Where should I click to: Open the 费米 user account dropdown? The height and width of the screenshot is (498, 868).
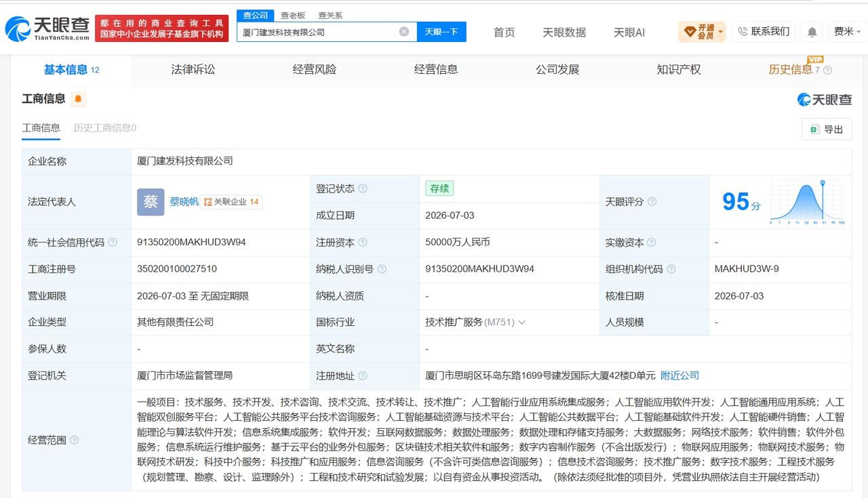click(848, 32)
